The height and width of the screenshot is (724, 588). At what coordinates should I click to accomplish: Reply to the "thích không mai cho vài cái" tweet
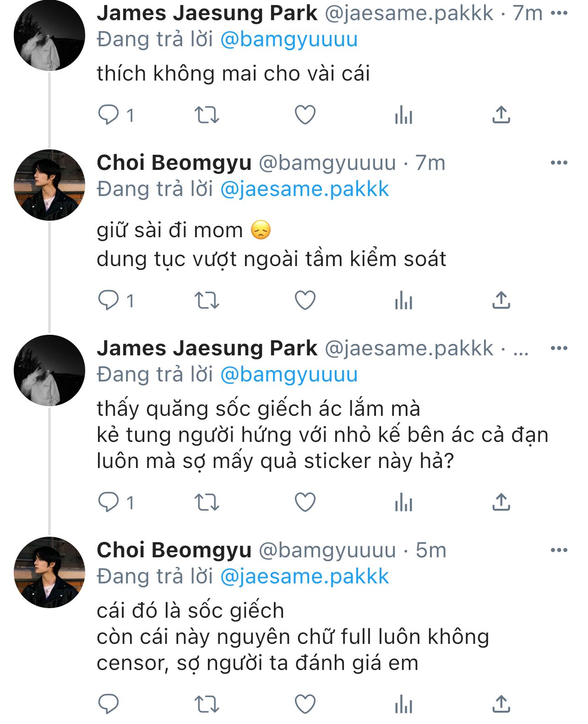click(x=109, y=114)
